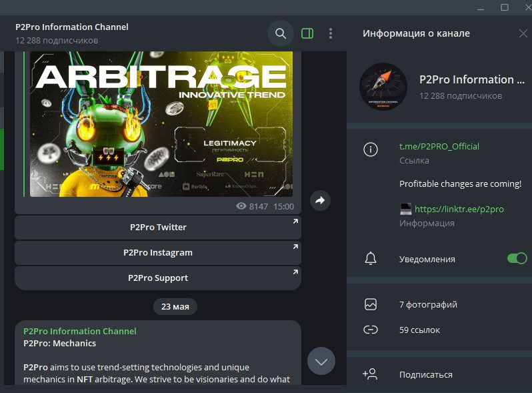The width and height of the screenshot is (532, 393).
Task: Open the linktr.ee/p2pro link
Action: tap(459, 209)
